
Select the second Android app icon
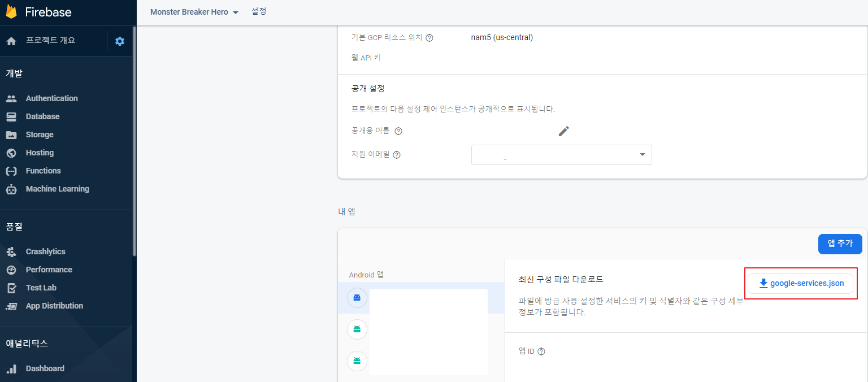(x=357, y=329)
